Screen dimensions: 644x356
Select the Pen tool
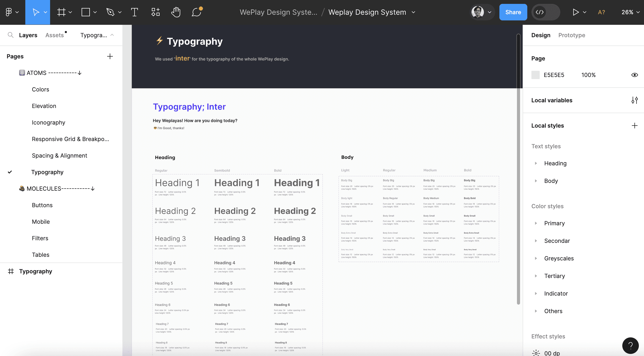click(111, 12)
